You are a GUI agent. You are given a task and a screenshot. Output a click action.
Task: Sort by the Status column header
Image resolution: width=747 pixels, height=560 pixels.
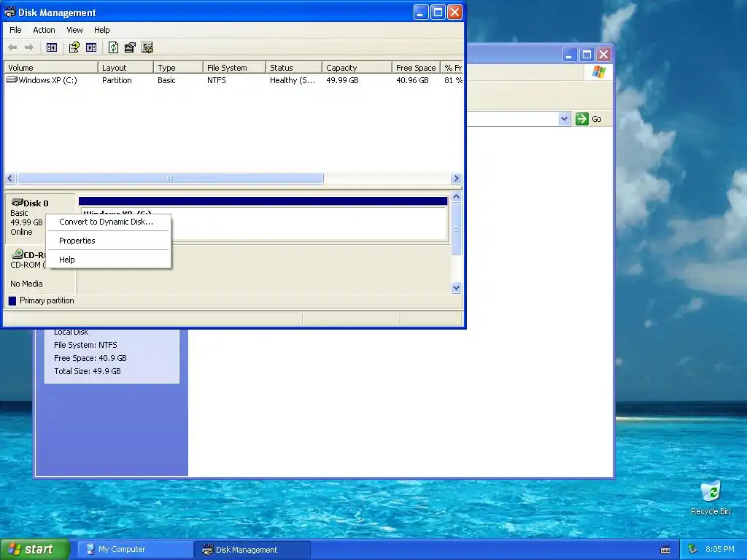coord(293,68)
